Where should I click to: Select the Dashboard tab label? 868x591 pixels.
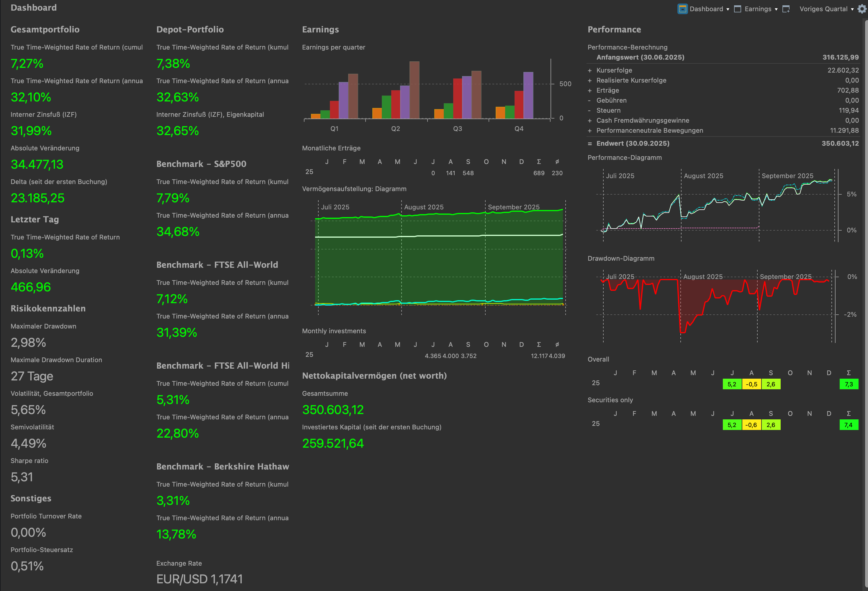pos(706,9)
